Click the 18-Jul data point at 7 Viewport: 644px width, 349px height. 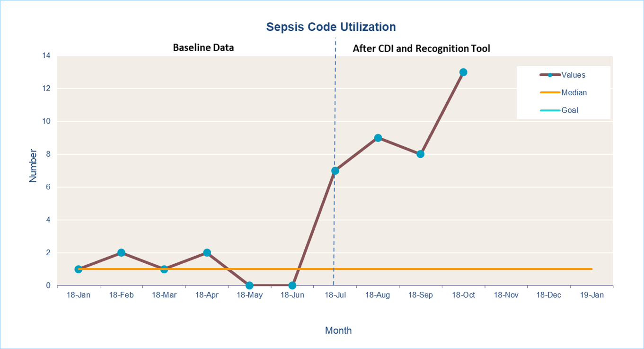pyautogui.click(x=335, y=170)
